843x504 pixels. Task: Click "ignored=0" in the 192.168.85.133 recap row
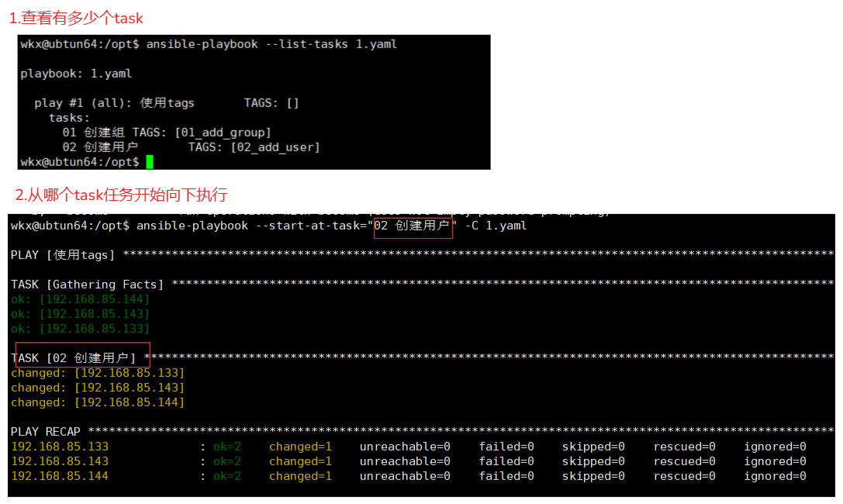(x=776, y=447)
